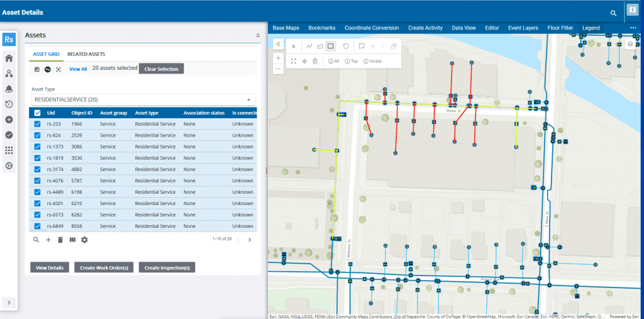The height and width of the screenshot is (319, 644).
Task: Uncheck the rs-4489 asset row
Action: pyautogui.click(x=38, y=192)
